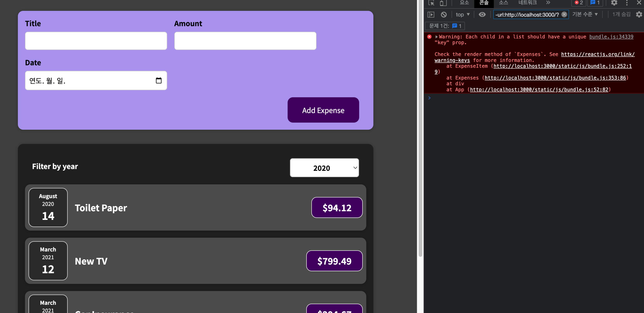This screenshot has height=313, width=644.
Task: Clear the console with the ban icon
Action: [x=444, y=15]
